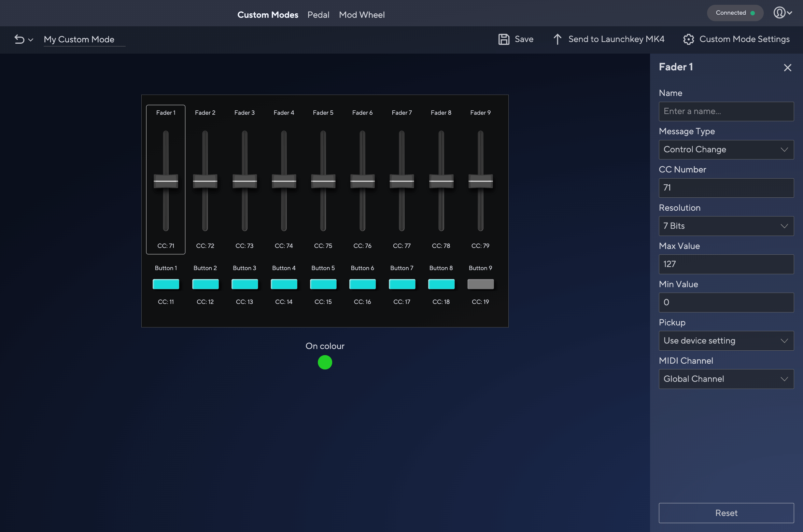Select the Button 4 cyan pad
Viewport: 803px width, 532px height.
284,284
